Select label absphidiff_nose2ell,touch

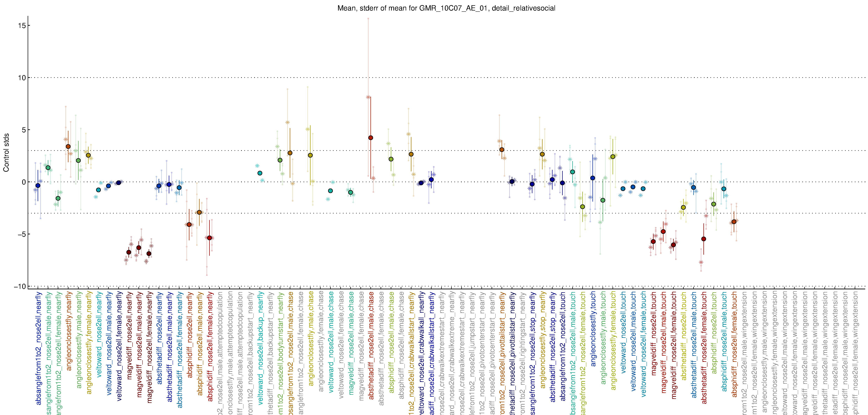coord(714,332)
